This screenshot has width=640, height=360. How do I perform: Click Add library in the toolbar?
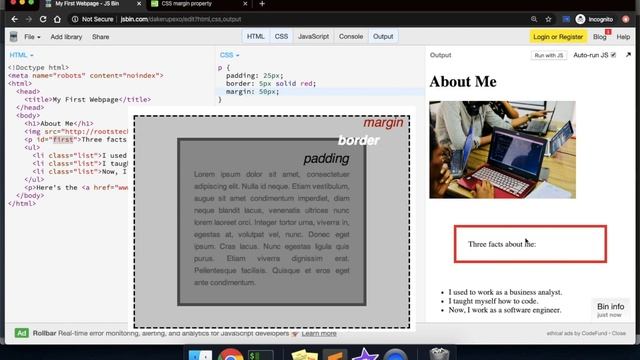[66, 37]
